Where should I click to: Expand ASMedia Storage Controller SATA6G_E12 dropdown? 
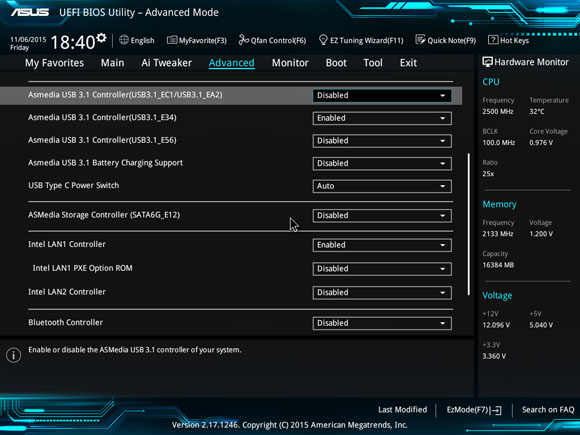[382, 216]
